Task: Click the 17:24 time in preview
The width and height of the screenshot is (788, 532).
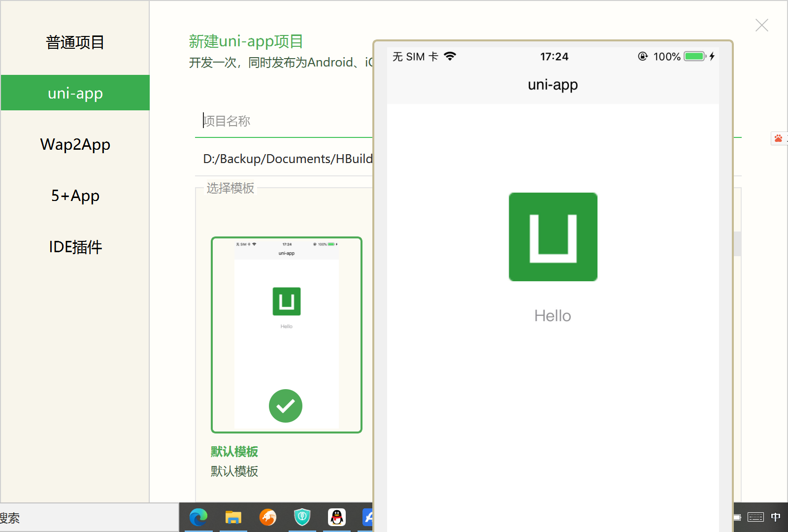Action: click(x=554, y=57)
